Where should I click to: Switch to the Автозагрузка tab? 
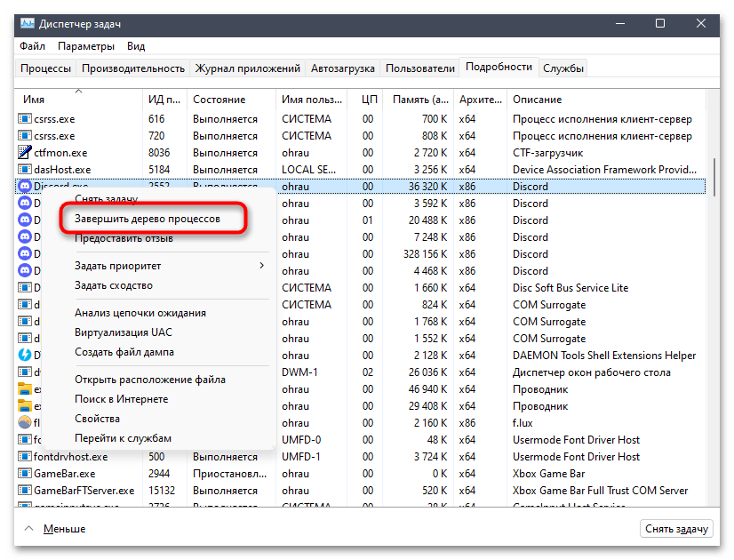click(343, 68)
